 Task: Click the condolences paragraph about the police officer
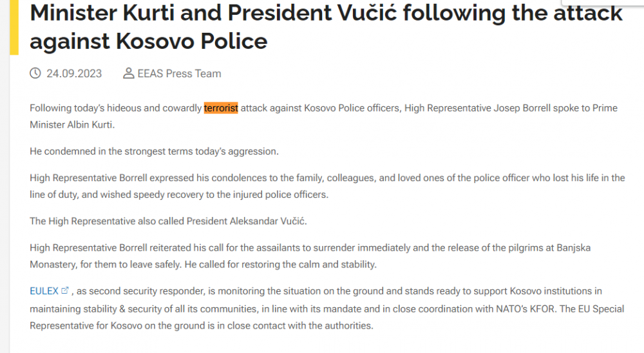[x=327, y=186]
